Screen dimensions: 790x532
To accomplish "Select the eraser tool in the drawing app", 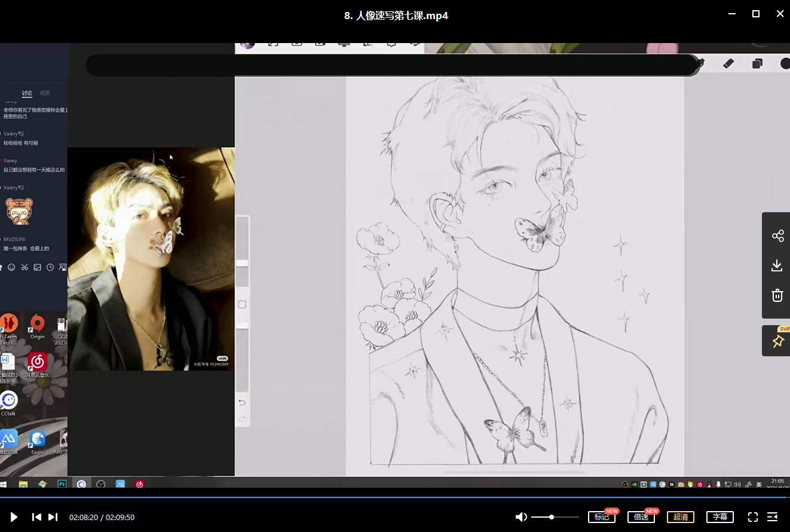I will pyautogui.click(x=728, y=63).
